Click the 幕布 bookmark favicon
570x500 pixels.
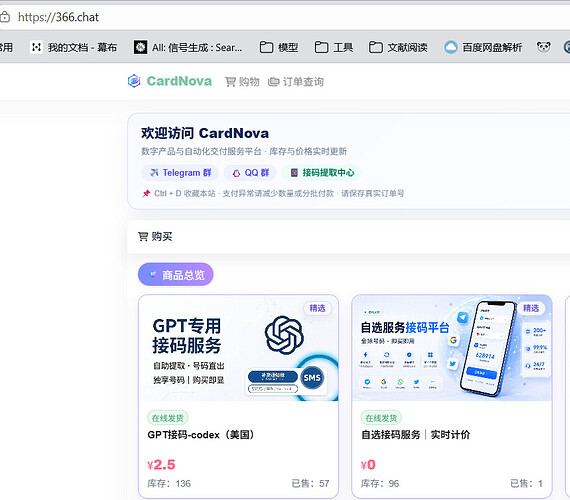pyautogui.click(x=36, y=47)
